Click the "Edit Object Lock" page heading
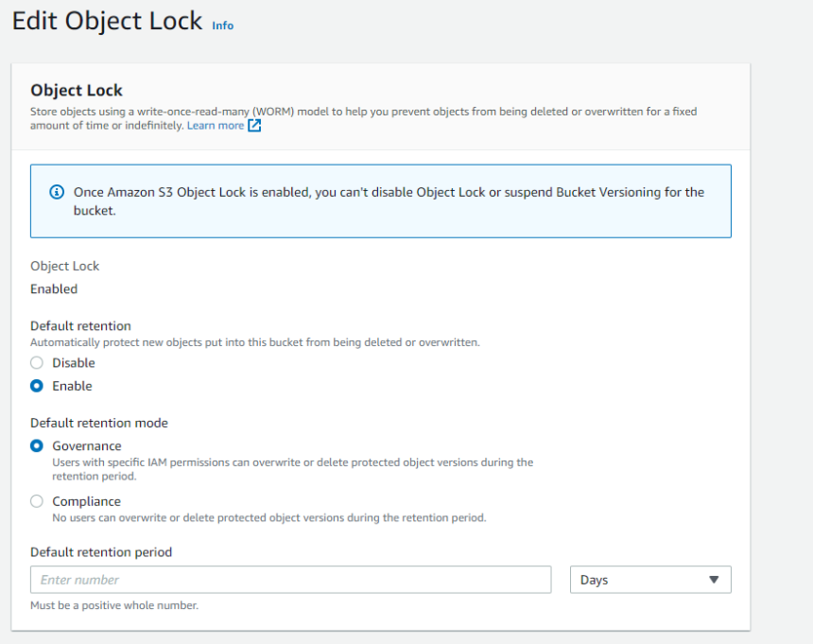The image size is (813, 644). 107,21
